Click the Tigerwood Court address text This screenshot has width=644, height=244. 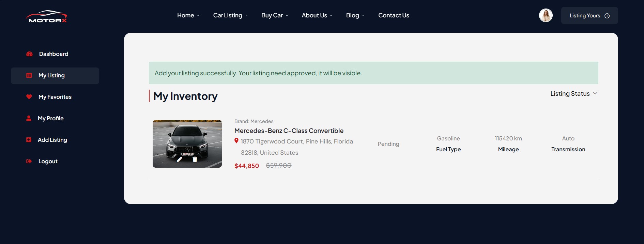[x=297, y=147]
